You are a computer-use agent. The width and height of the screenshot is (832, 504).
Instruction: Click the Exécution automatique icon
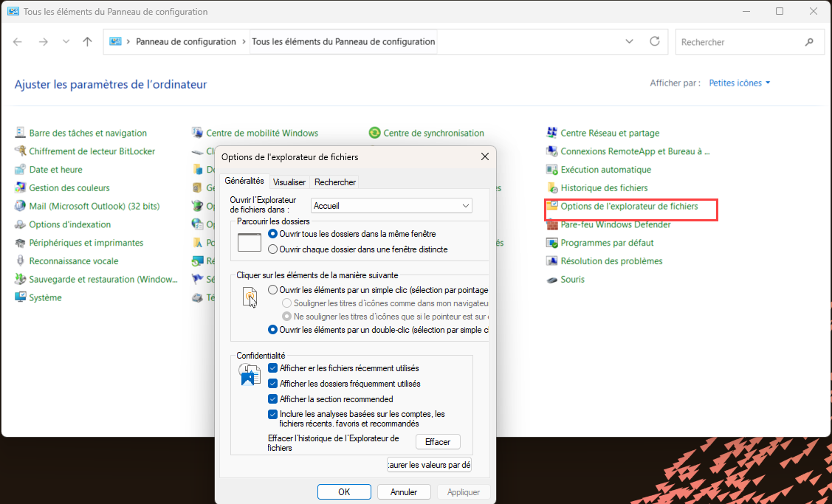[x=552, y=169]
